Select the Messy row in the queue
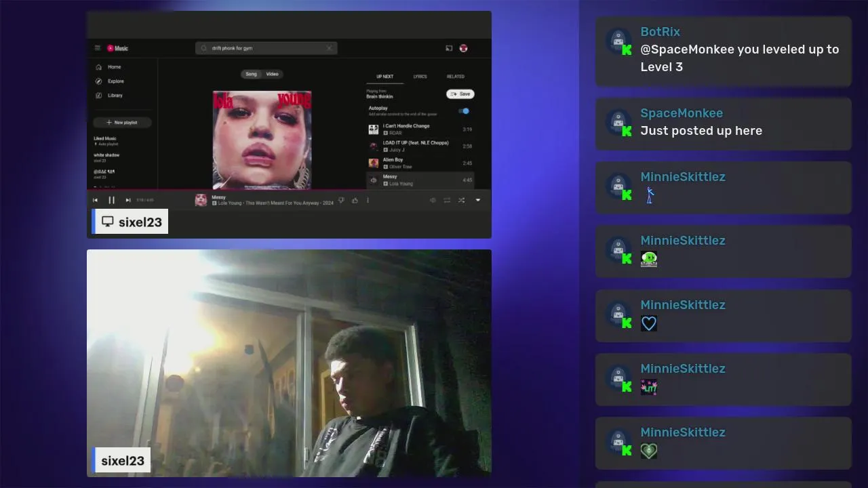Image resolution: width=868 pixels, height=488 pixels. [x=420, y=180]
